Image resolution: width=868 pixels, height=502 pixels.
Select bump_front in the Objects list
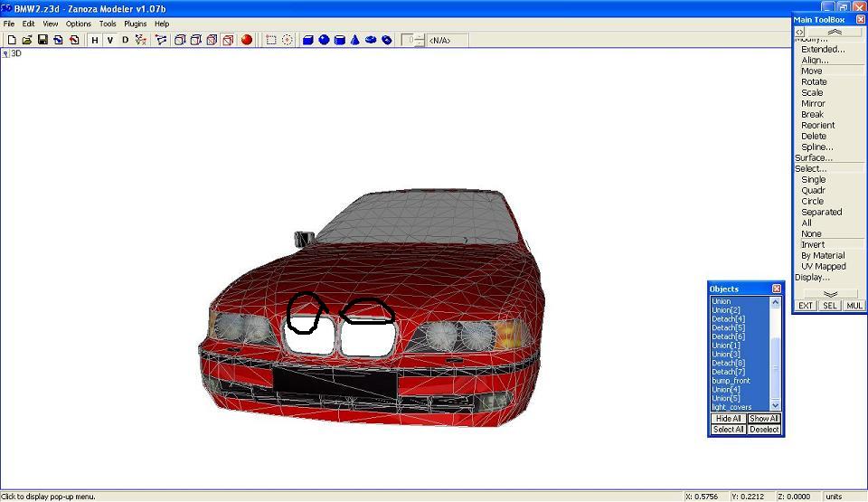(x=731, y=381)
